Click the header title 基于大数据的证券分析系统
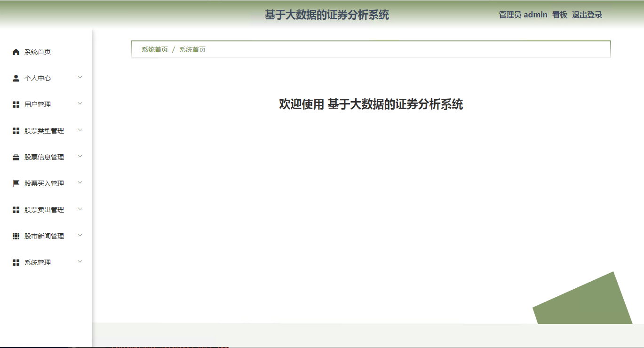This screenshot has height=348, width=644. 327,15
